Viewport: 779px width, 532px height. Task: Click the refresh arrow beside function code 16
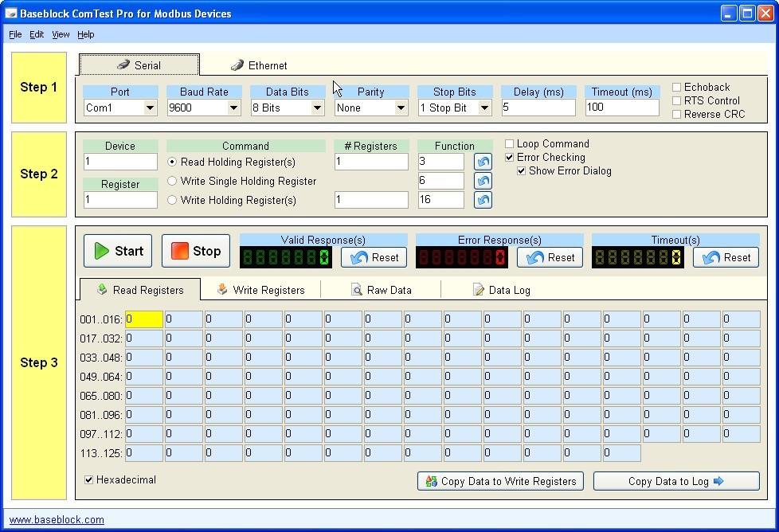[482, 200]
